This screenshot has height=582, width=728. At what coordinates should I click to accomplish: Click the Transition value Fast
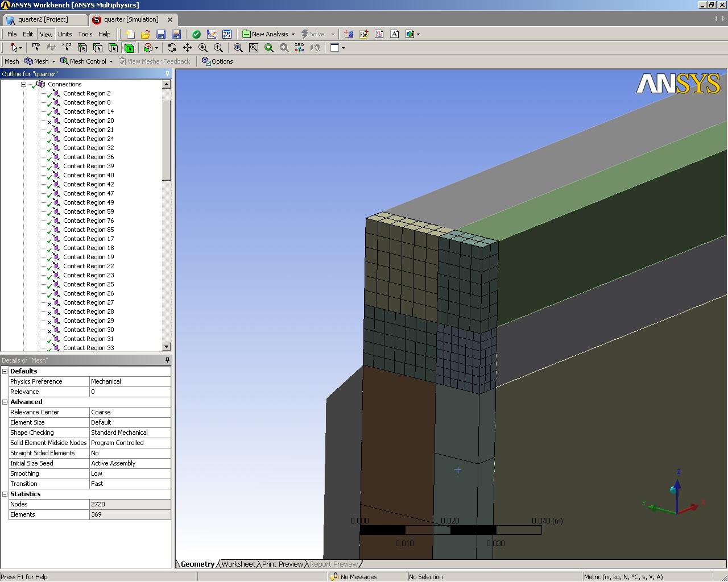click(x=130, y=484)
